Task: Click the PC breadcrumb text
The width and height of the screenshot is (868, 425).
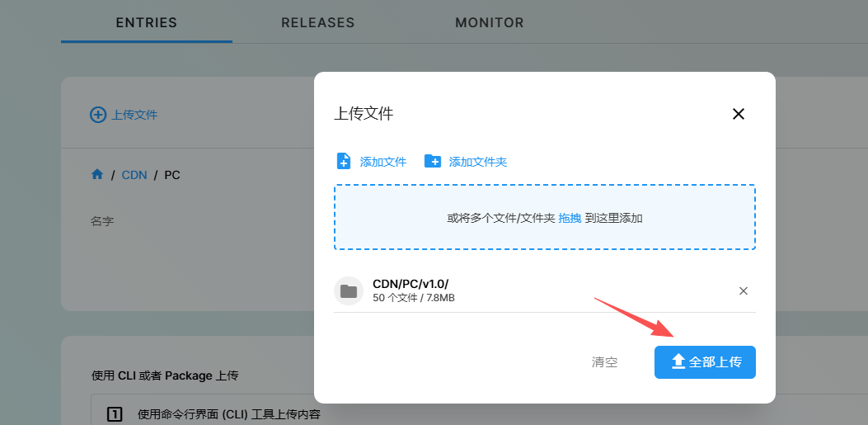Action: [x=172, y=175]
